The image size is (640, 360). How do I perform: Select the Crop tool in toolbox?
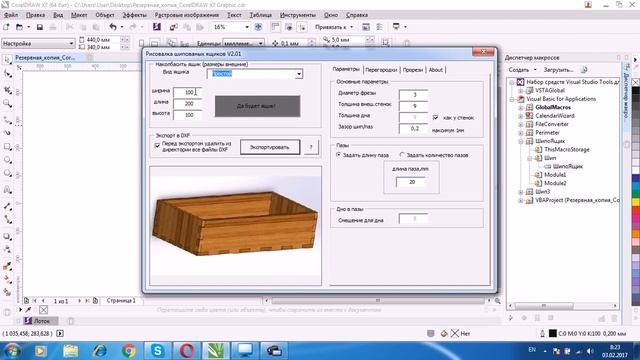click(7, 90)
